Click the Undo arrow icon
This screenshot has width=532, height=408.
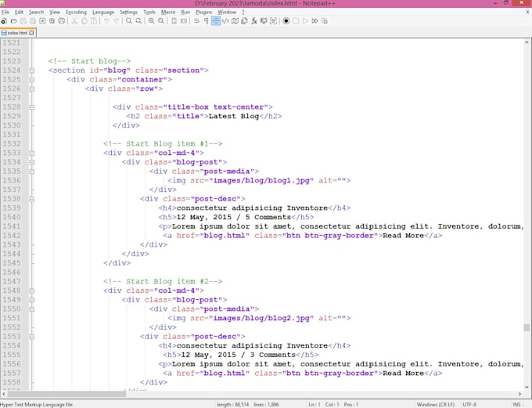tap(106, 21)
